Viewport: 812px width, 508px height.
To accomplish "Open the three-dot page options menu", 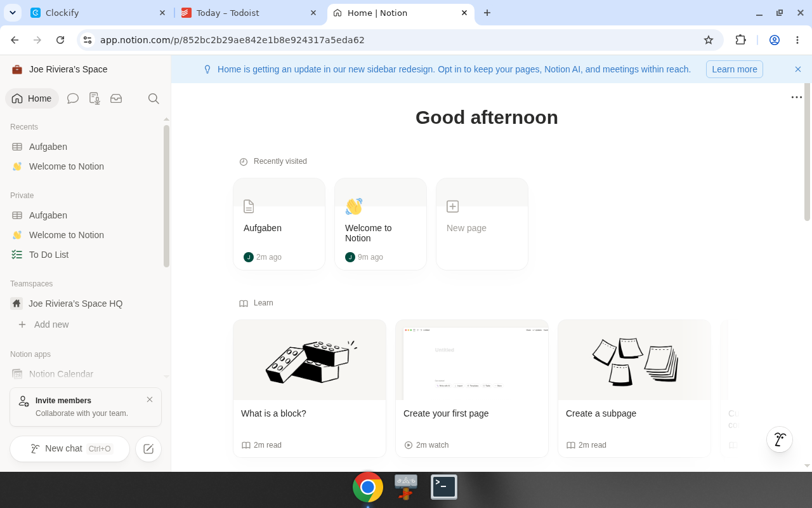I will click(797, 97).
